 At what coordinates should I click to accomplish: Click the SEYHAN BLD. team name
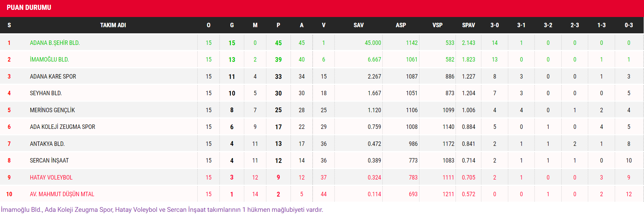pyautogui.click(x=46, y=93)
